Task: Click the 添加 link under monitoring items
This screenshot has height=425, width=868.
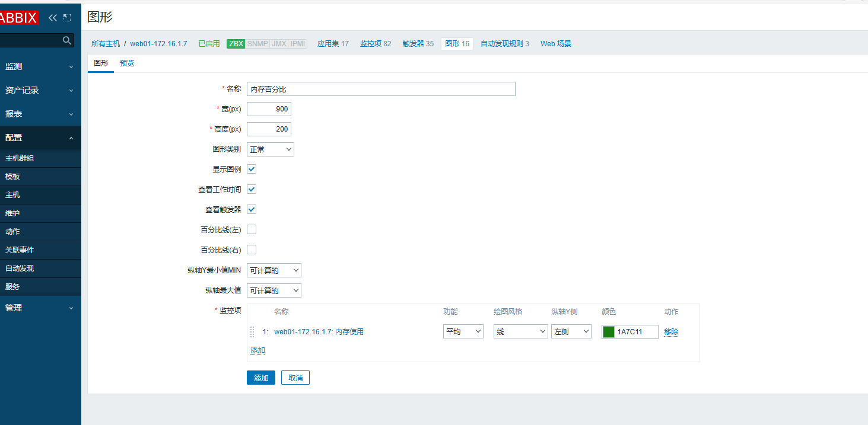Action: (x=257, y=350)
